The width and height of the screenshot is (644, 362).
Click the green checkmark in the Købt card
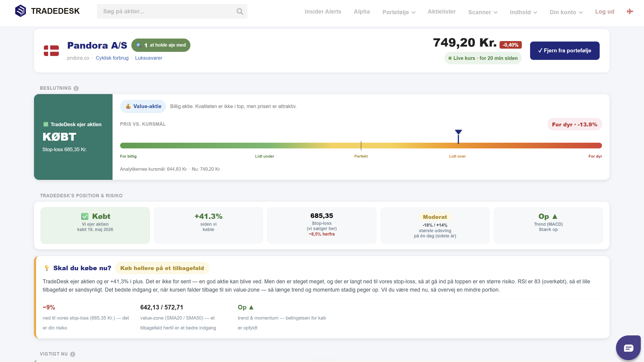click(85, 217)
